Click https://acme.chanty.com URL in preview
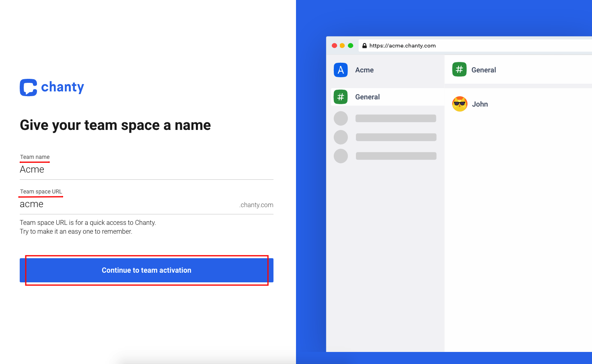 coord(403,45)
